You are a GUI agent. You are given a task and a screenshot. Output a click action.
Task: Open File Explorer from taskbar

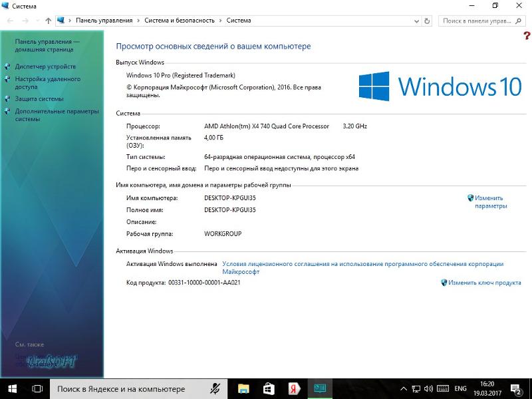click(243, 389)
